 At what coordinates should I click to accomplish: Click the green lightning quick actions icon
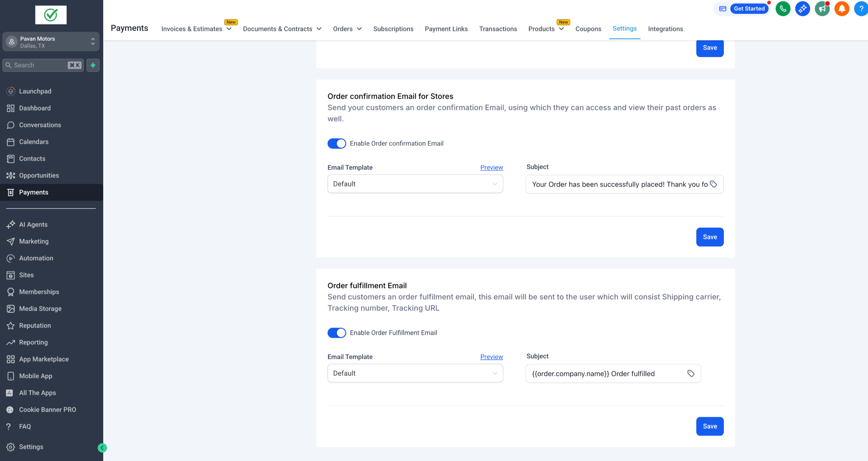click(93, 65)
